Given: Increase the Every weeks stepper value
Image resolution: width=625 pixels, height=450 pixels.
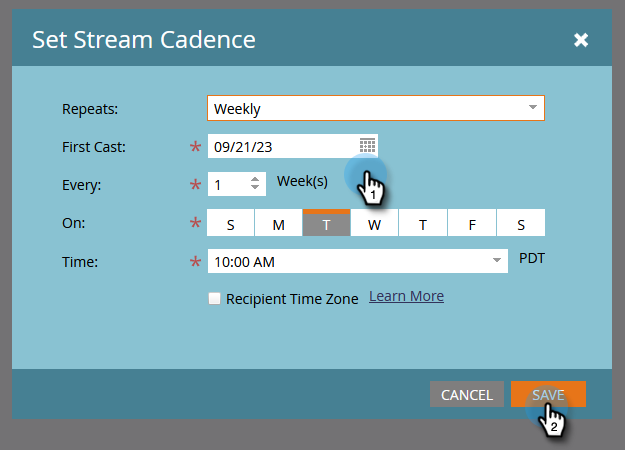Looking at the screenshot, I should (x=255, y=179).
